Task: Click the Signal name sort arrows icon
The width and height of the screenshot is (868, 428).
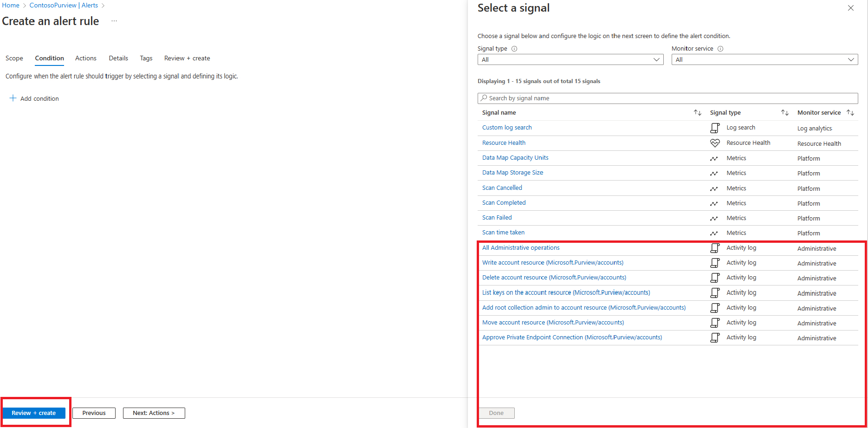Action: point(697,113)
